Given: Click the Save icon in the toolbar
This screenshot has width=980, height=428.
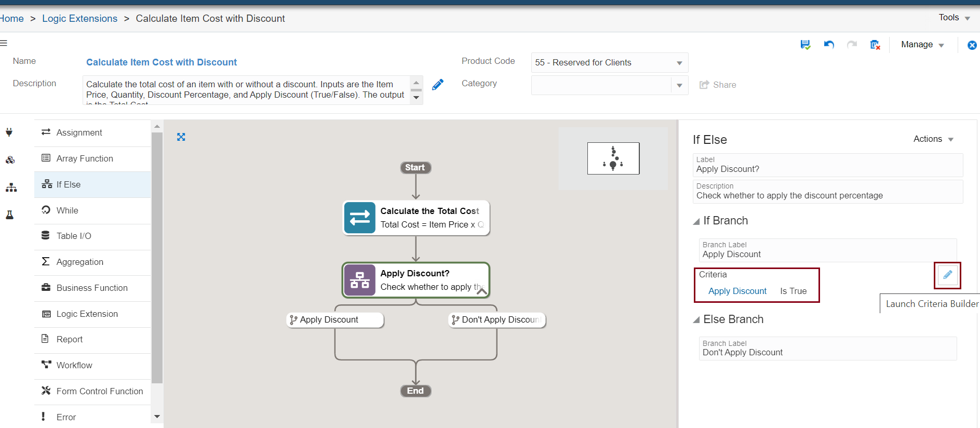Looking at the screenshot, I should click(x=805, y=45).
